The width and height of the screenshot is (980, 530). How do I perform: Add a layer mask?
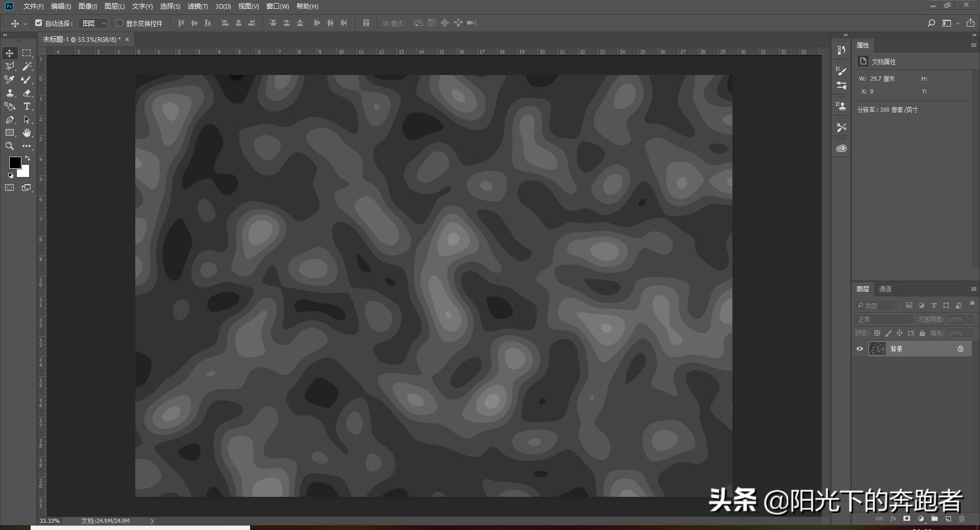click(906, 519)
